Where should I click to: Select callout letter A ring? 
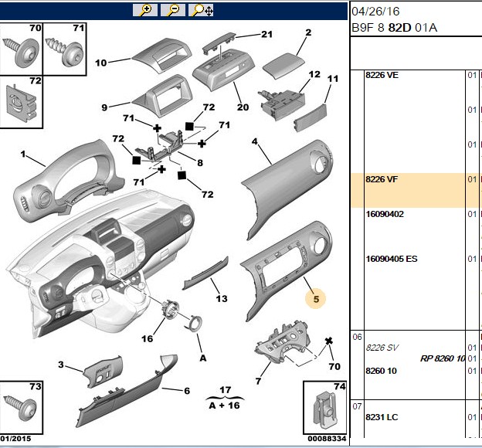[203, 358]
